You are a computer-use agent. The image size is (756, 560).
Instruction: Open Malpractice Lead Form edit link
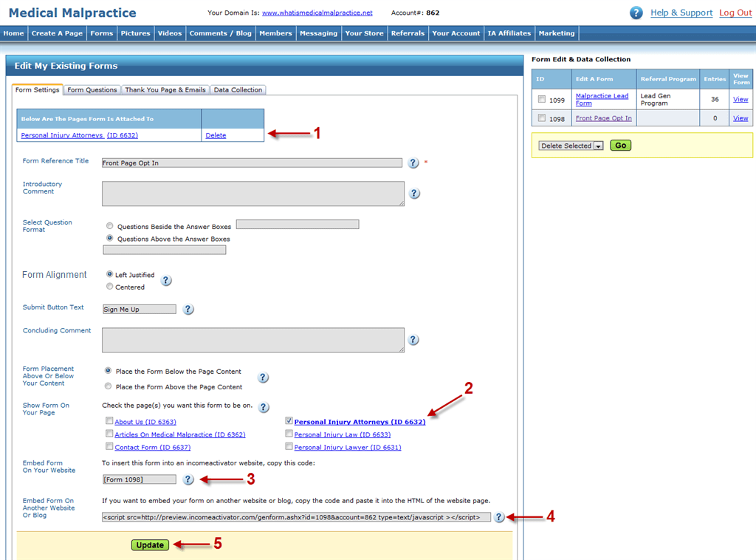pos(602,99)
